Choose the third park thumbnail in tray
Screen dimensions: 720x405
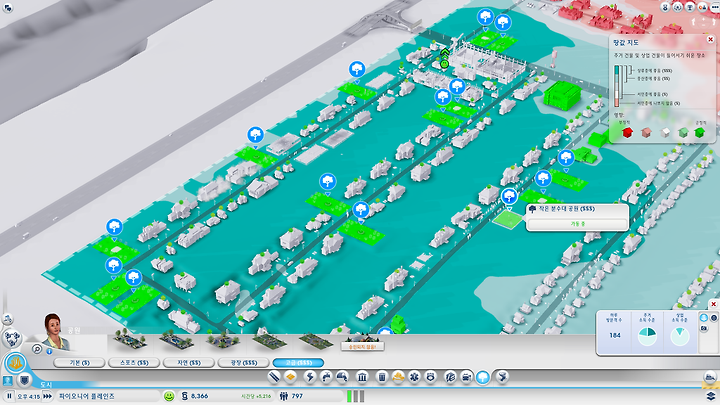coord(223,340)
